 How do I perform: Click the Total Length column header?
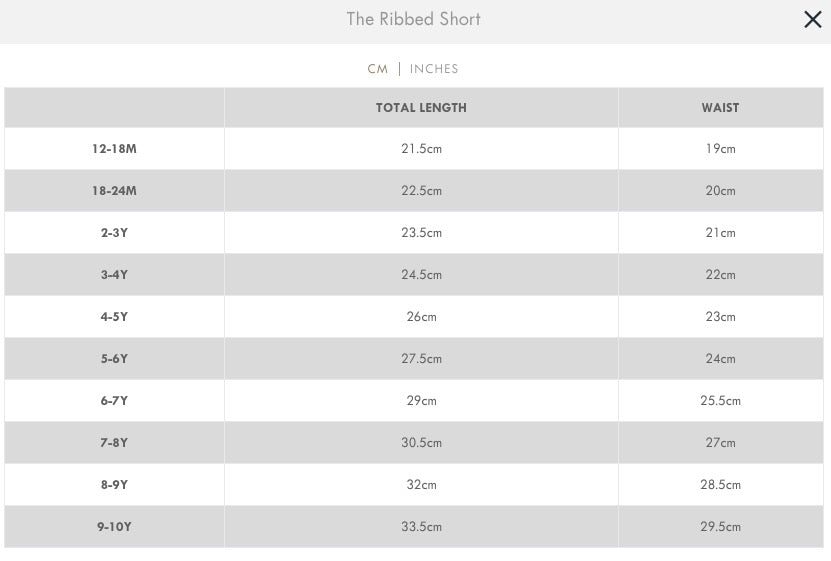point(421,108)
